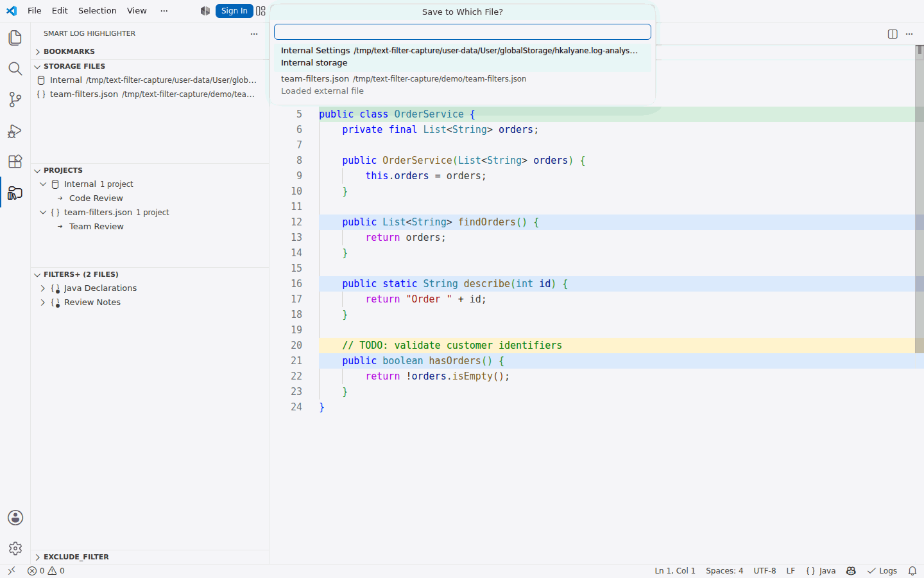The width and height of the screenshot is (924, 578).
Task: Select team-filters.json storage file row
Action: point(150,94)
